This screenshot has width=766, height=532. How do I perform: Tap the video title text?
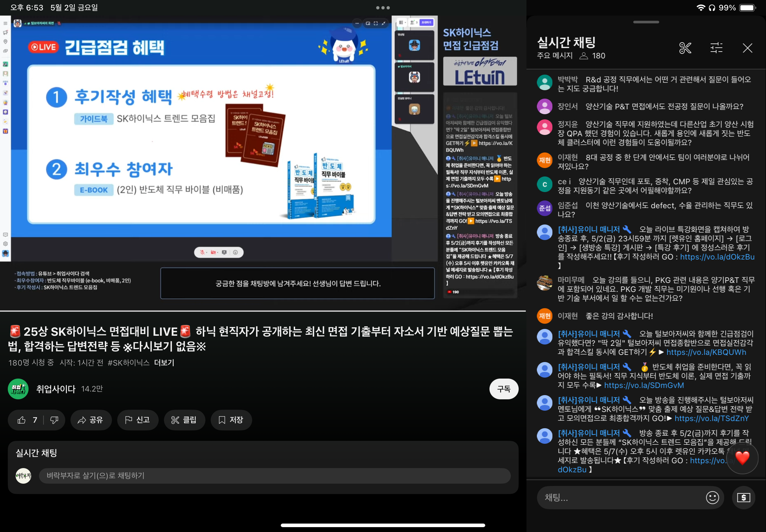(260, 339)
